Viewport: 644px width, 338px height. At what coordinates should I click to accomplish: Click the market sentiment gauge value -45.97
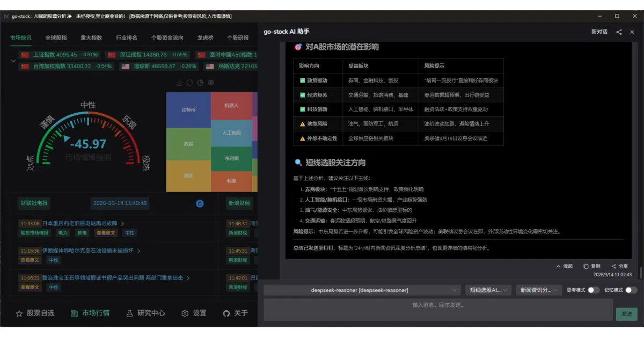pyautogui.click(x=88, y=144)
